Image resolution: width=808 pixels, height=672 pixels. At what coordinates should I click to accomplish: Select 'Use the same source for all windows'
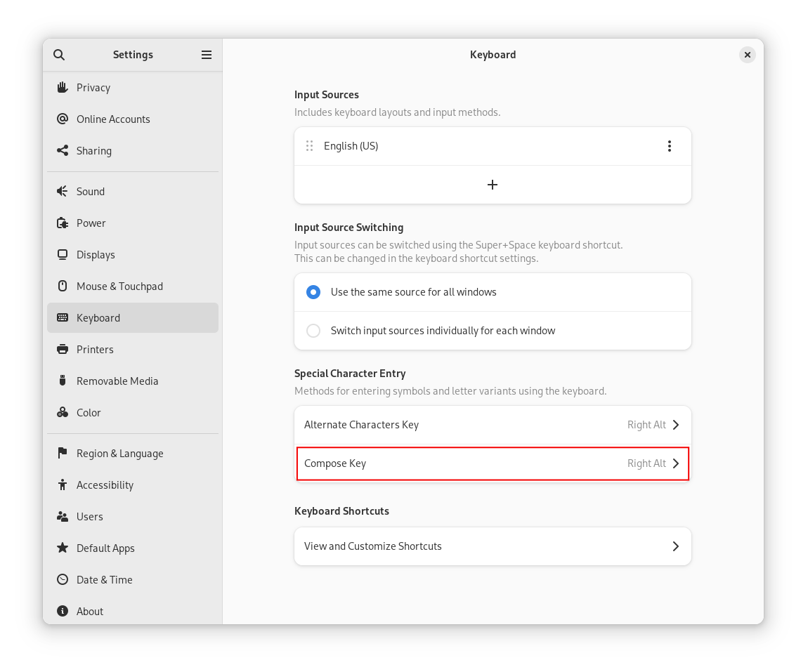tap(313, 292)
